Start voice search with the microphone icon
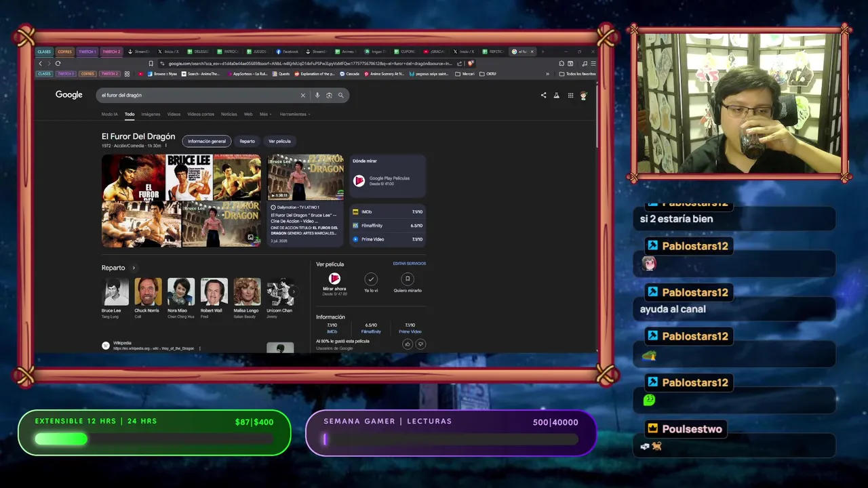Viewport: 868px width, 488px height. [x=317, y=96]
